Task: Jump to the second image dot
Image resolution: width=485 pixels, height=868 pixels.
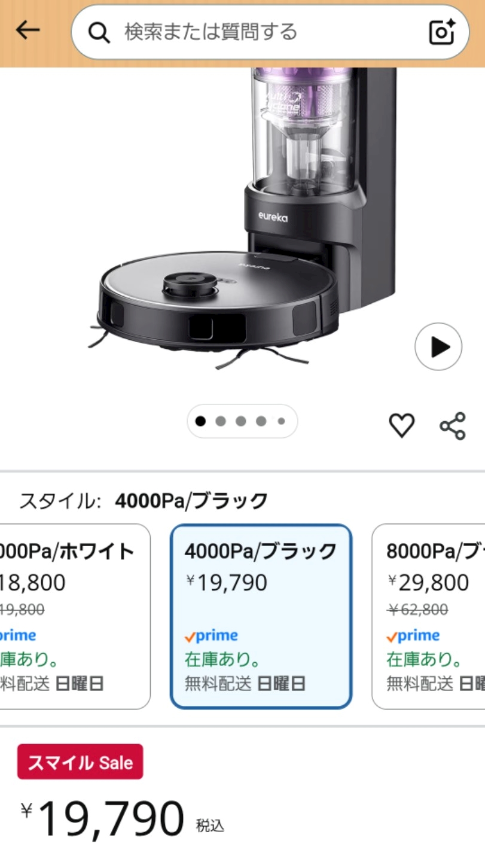Action: pyautogui.click(x=221, y=421)
